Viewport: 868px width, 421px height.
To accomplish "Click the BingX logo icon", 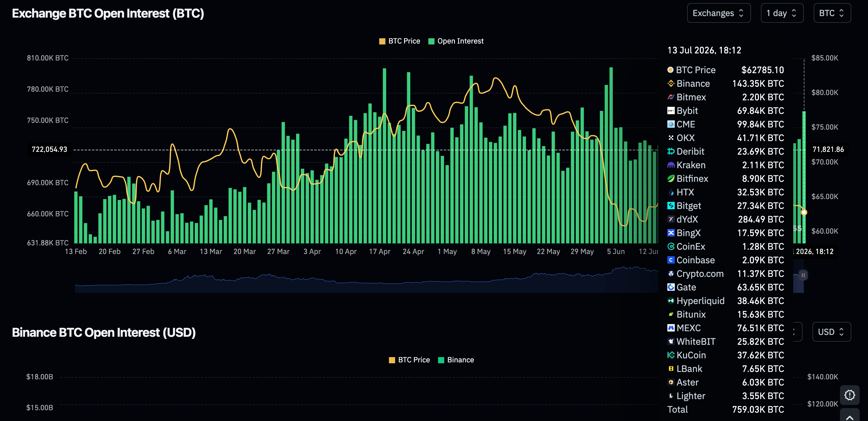I will (x=670, y=233).
